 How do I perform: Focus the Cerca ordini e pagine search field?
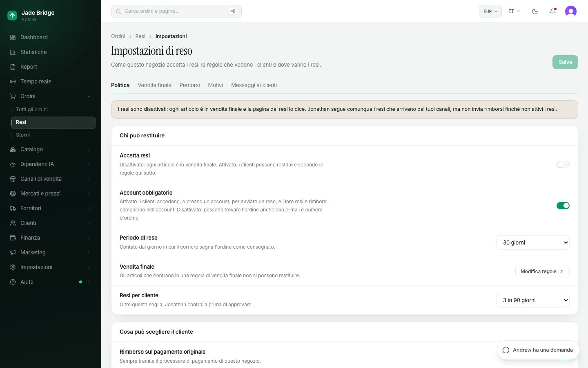point(176,11)
